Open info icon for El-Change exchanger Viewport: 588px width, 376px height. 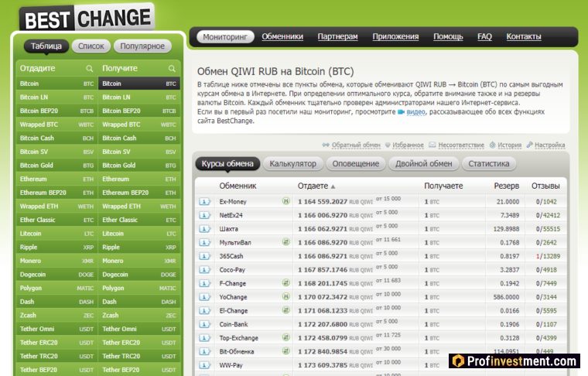205,310
